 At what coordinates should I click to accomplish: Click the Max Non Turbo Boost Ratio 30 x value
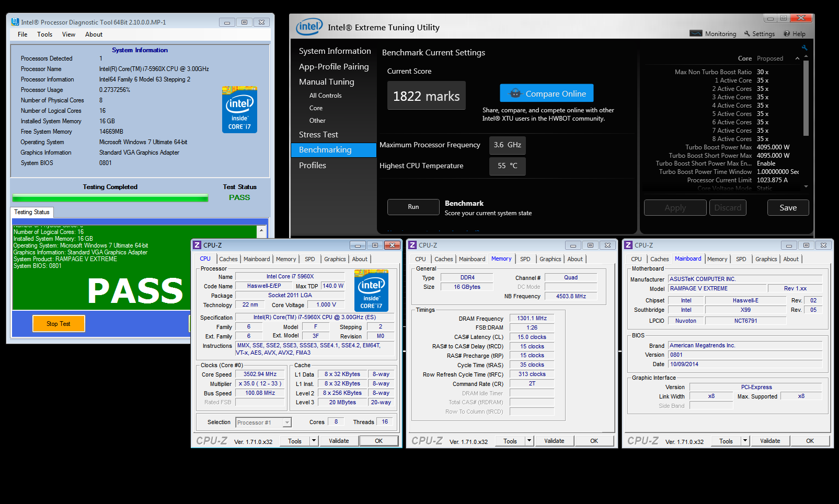(763, 72)
